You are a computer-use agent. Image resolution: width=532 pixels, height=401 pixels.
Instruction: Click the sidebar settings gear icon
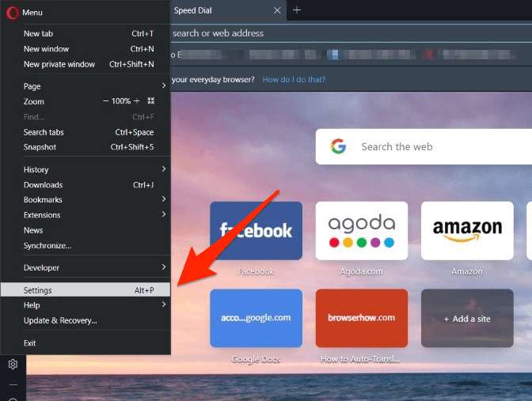[13, 365]
